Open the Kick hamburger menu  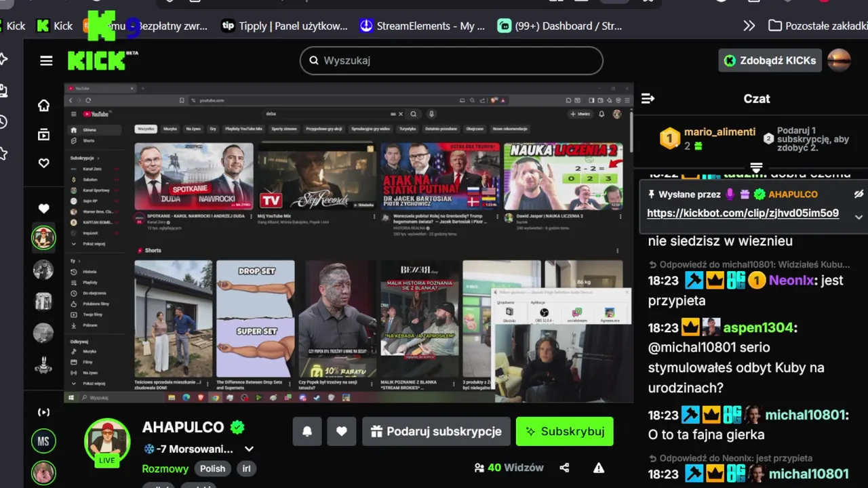(x=46, y=61)
